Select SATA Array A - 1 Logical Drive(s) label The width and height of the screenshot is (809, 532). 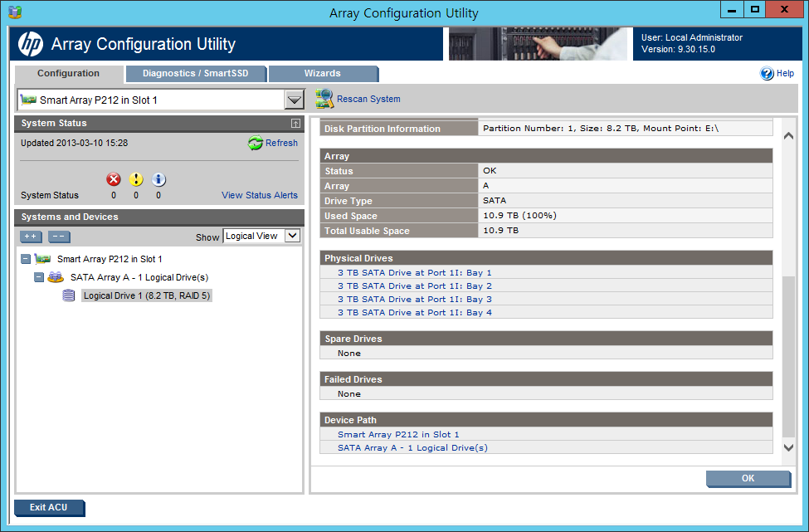click(139, 277)
